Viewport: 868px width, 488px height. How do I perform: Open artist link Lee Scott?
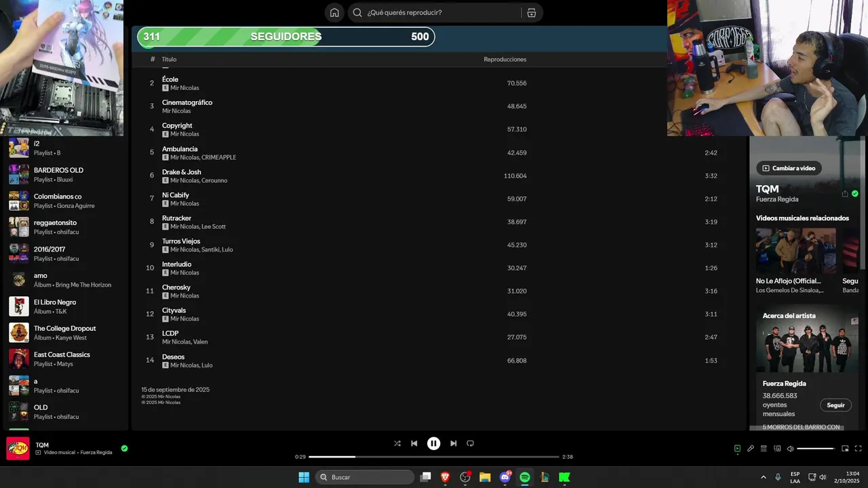coord(214,226)
